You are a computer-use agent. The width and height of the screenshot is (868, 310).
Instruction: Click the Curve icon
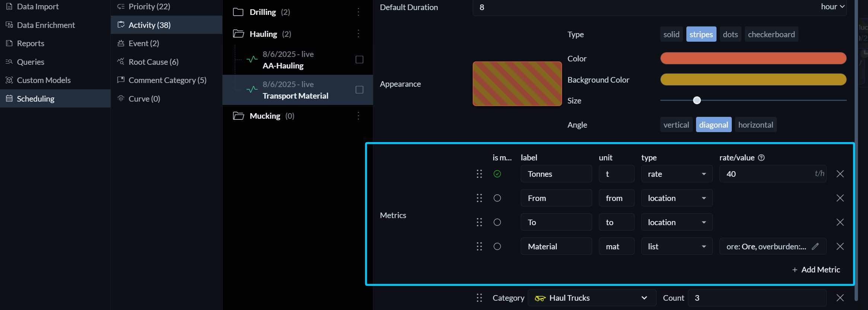pos(121,98)
